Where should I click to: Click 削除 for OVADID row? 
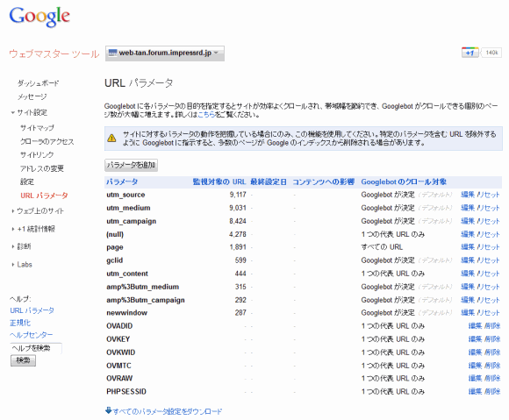coord(492,326)
